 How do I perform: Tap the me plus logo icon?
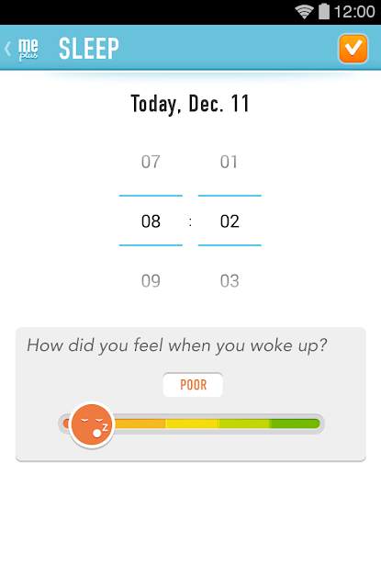tap(28, 50)
